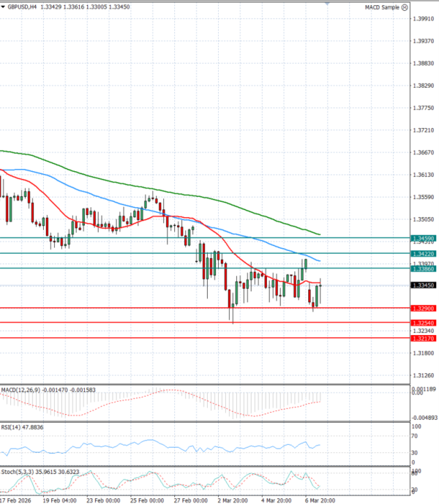Screen dimensions: 439x504
Task: Click the RSI(14) indicator label
Action: point(12,427)
